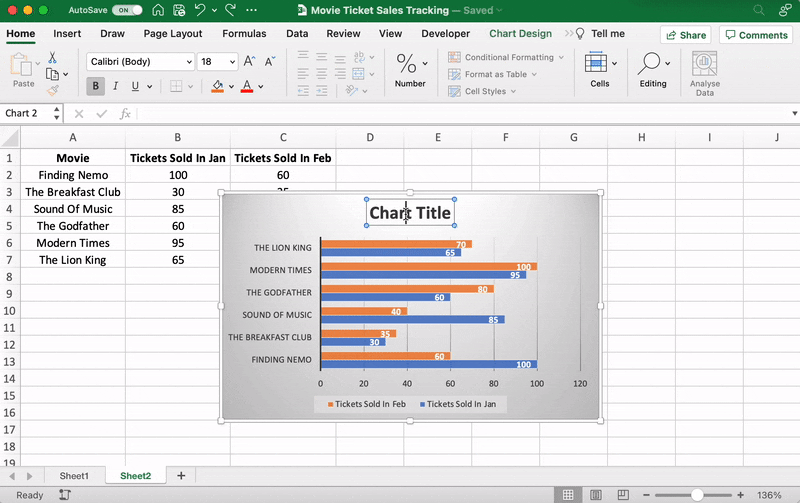
Task: Click the Number percent format icon
Action: pos(406,64)
